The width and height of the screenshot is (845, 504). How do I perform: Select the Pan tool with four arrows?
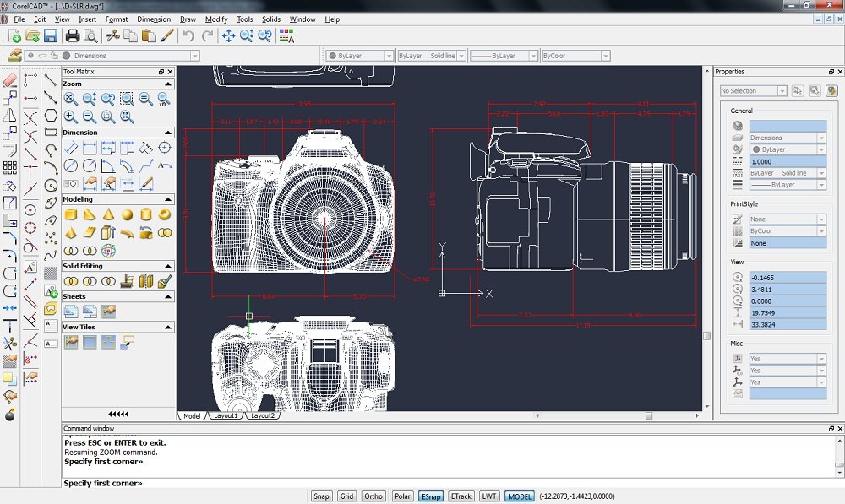(228, 35)
